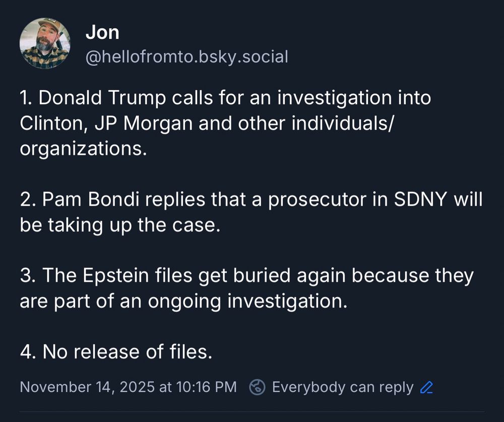Click Jon's profile avatar photo
This screenshot has width=504, height=422.
click(45, 43)
